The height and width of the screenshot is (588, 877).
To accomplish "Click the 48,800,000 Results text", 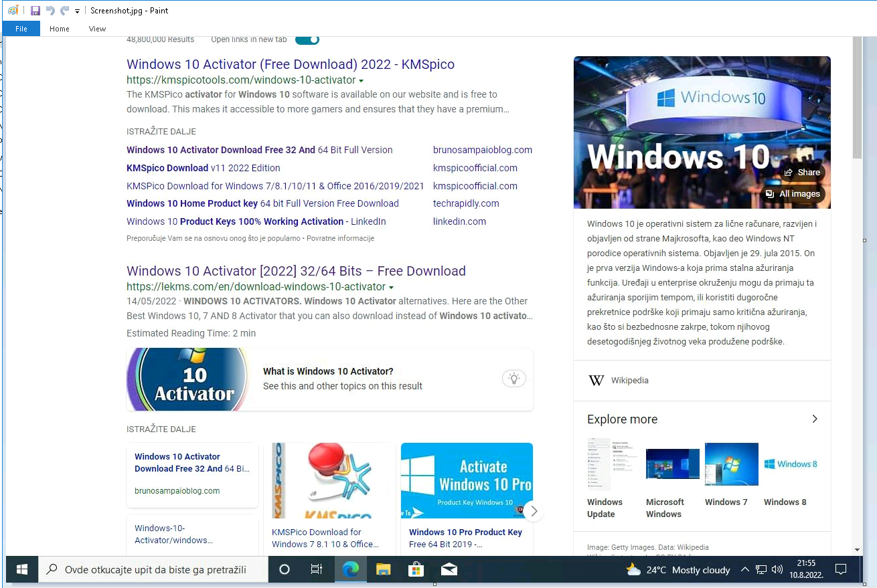I will 160,39.
